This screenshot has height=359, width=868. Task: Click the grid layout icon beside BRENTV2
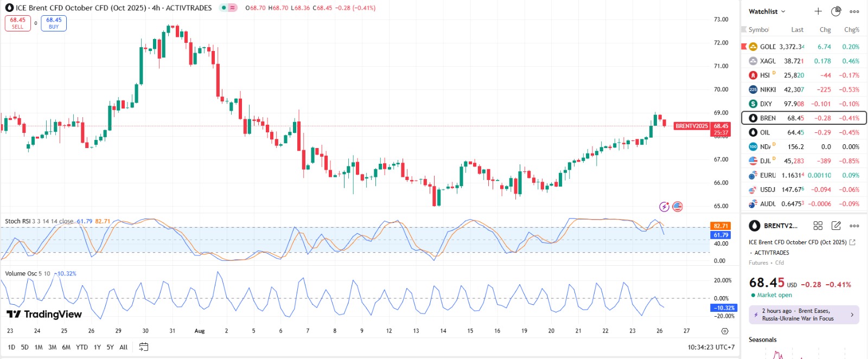[818, 226]
